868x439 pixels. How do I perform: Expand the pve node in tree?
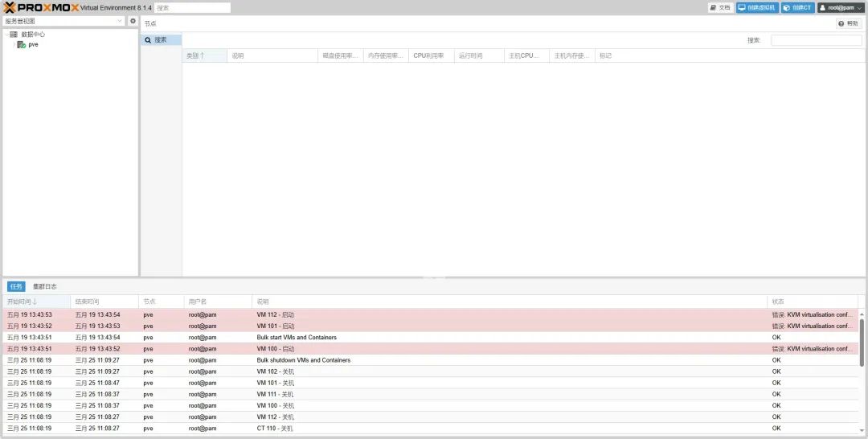click(12, 45)
